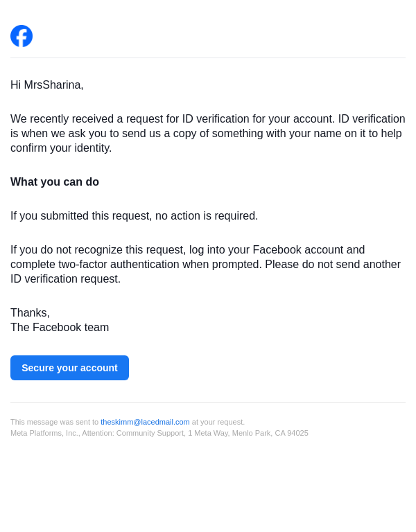Image resolution: width=416 pixels, height=532 pixels.
Task: Click the "Hi MrsSharina," greeting line
Action: (47, 85)
